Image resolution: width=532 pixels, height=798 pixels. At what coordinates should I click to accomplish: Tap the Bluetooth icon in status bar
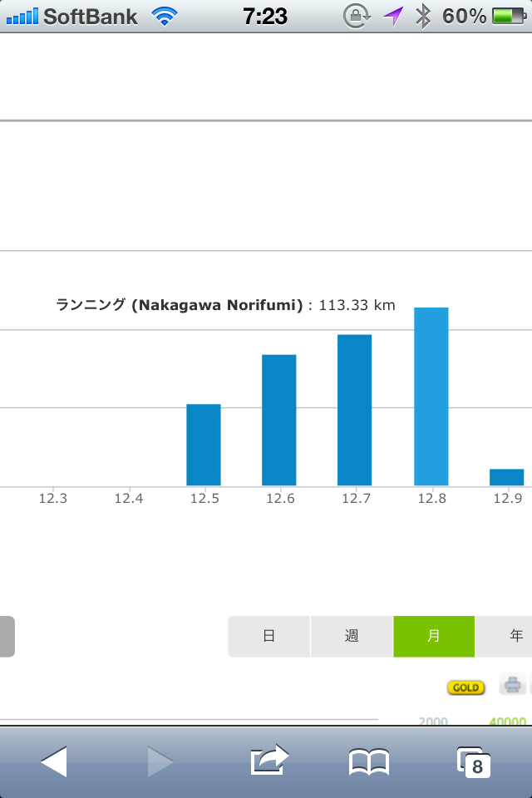[x=422, y=17]
